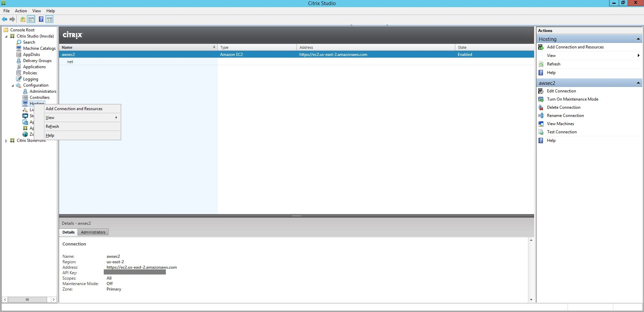Select the 'net' resource row
The image size is (644, 312).
click(x=296, y=62)
